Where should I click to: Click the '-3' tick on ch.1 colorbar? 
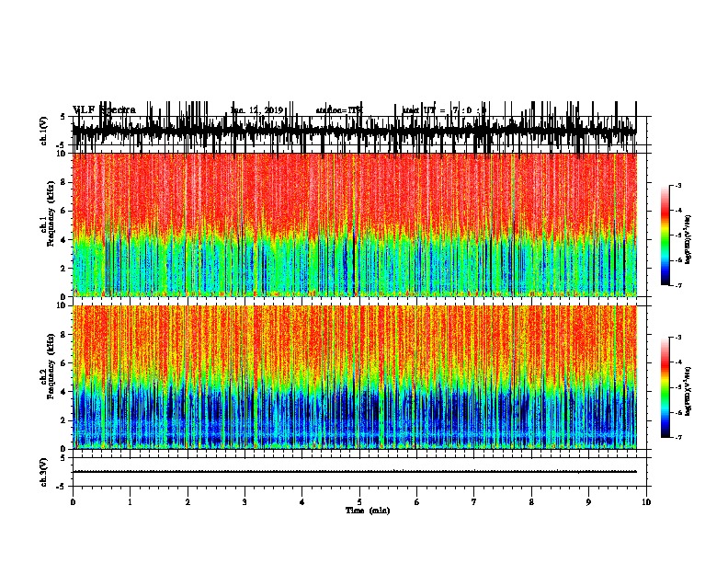click(x=677, y=185)
